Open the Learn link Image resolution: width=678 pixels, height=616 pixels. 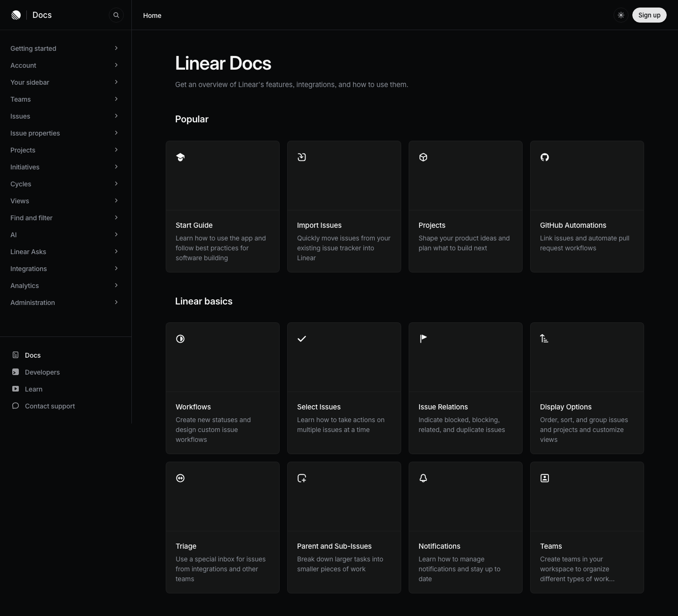point(33,389)
